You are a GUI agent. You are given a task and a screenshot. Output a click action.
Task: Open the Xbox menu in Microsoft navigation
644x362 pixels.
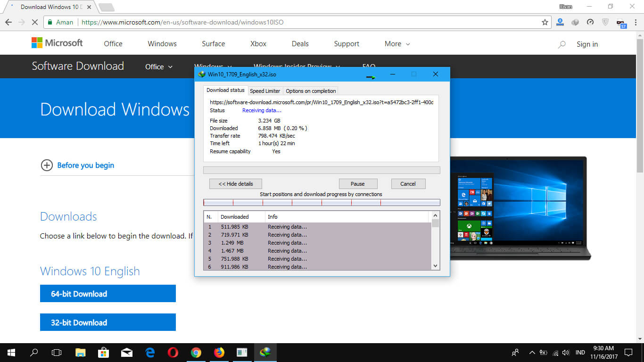tap(258, 44)
